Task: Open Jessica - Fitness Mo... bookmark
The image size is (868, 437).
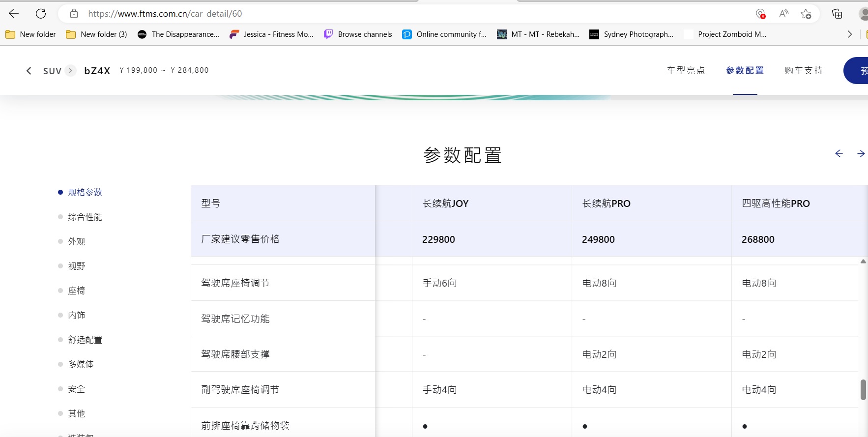Action: pos(271,34)
